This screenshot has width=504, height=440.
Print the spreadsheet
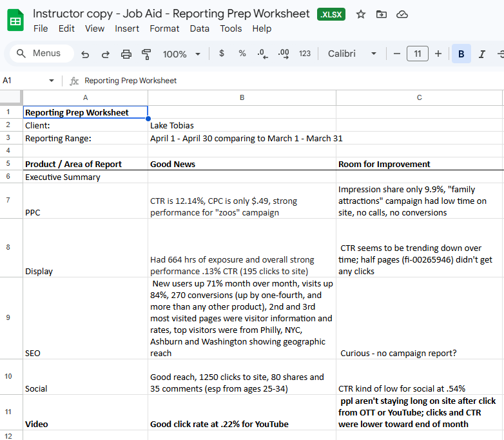[x=126, y=54]
